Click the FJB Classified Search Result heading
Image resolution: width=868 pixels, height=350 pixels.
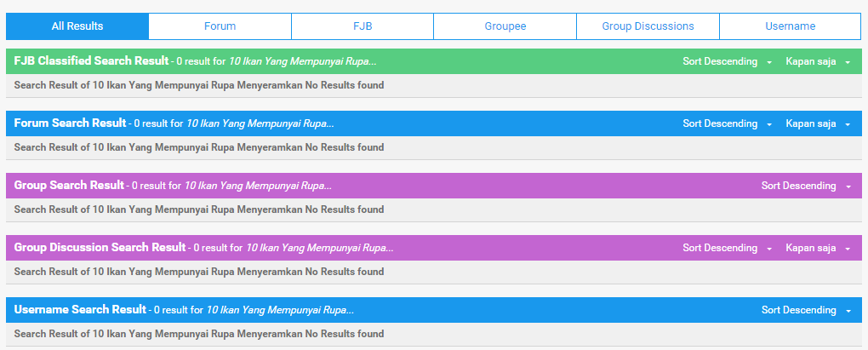pos(91,61)
